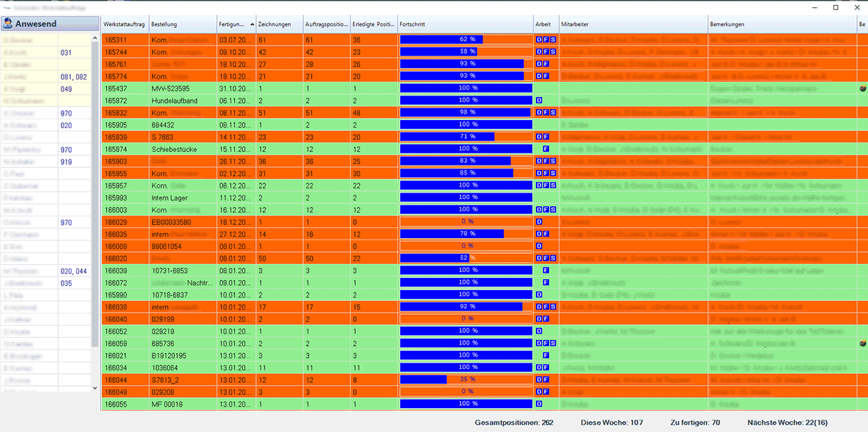
Task: Sort by Werkstattauftrag column header
Action: pyautogui.click(x=124, y=24)
